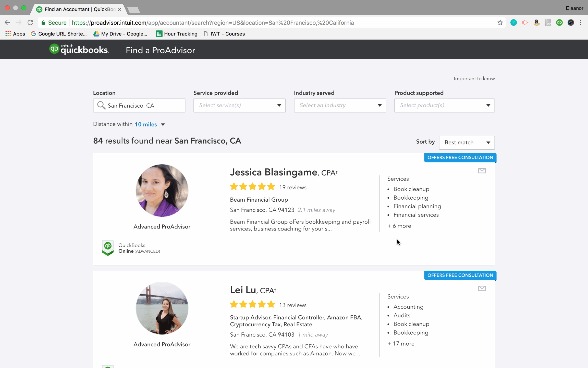View Lei Lu's 13 reviews
The height and width of the screenshot is (368, 588).
(x=293, y=305)
